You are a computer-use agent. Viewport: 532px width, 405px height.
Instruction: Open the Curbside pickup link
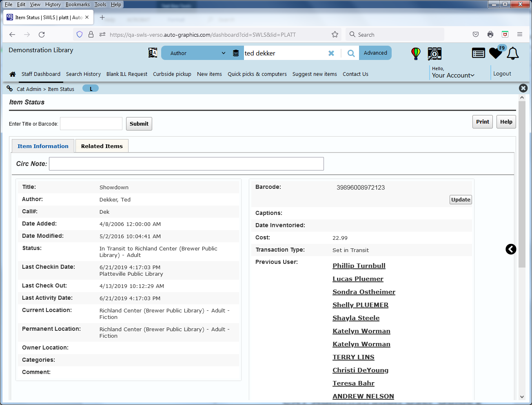click(x=172, y=74)
